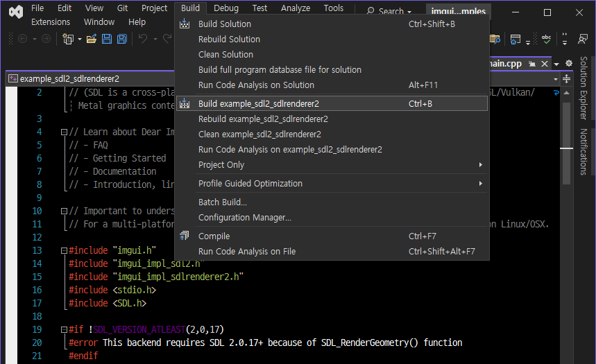Viewport: 596px width, 364px height.
Task: Open the Notifications side tab
Action: (584, 152)
